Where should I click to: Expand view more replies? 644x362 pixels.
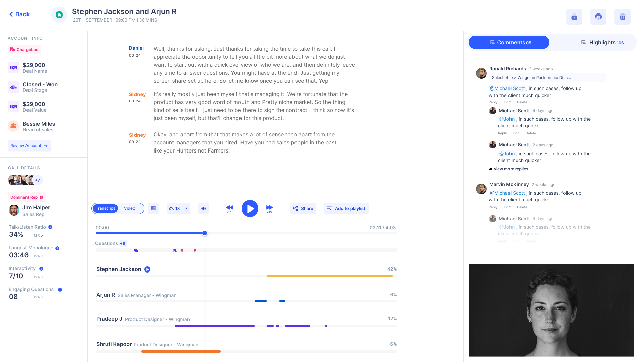[508, 169]
